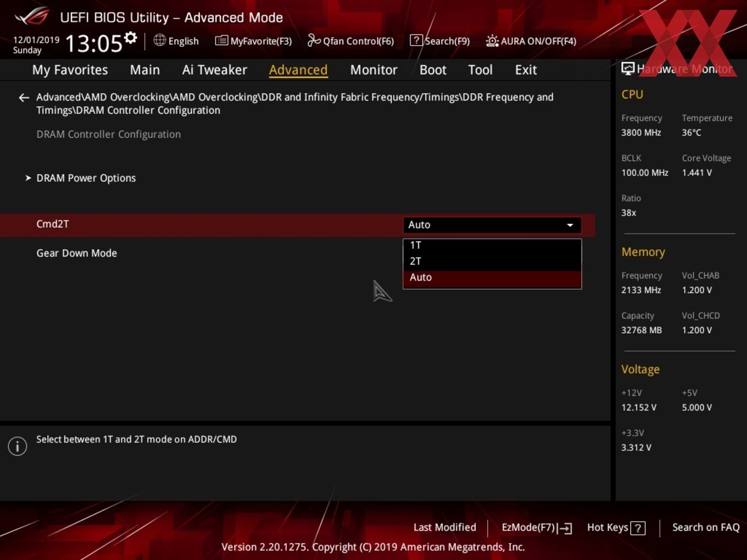Choose Auto in the dropdown list
The image size is (747, 560).
click(492, 278)
